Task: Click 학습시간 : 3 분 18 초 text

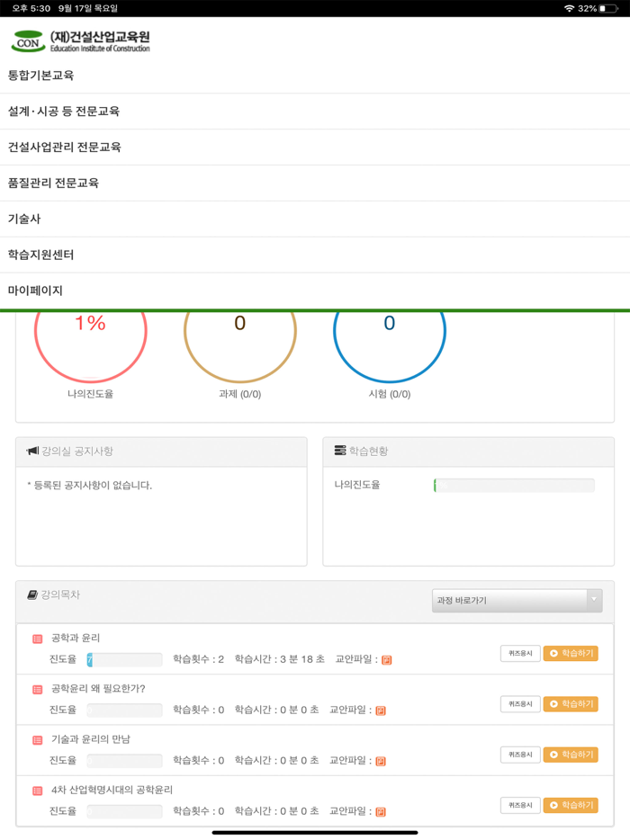Action: [279, 659]
